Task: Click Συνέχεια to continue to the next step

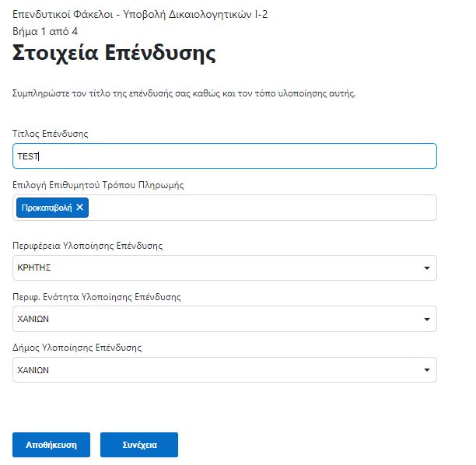Action: coord(139,445)
